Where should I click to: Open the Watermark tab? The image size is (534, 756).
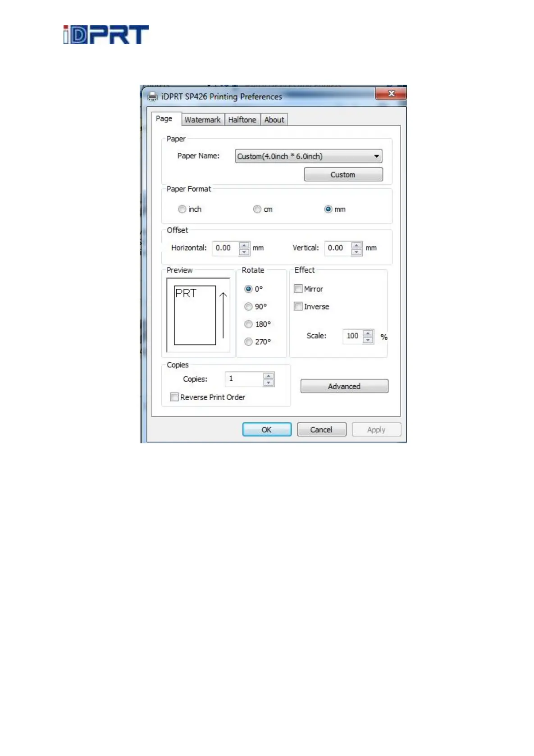(x=202, y=120)
